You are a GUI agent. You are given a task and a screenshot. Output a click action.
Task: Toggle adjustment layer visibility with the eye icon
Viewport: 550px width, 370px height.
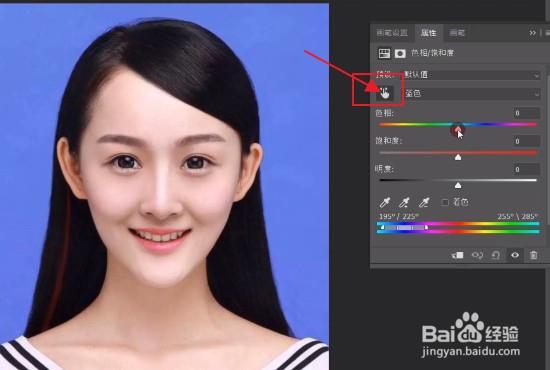pos(515,255)
